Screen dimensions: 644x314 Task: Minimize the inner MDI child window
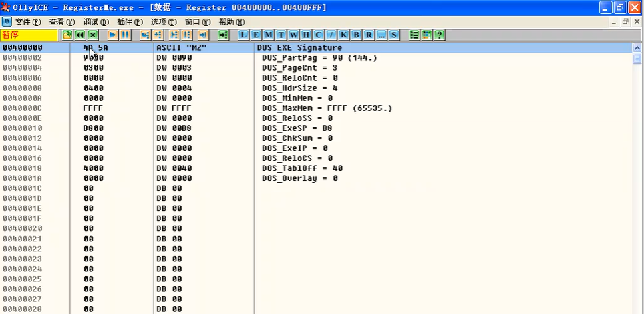pos(615,22)
